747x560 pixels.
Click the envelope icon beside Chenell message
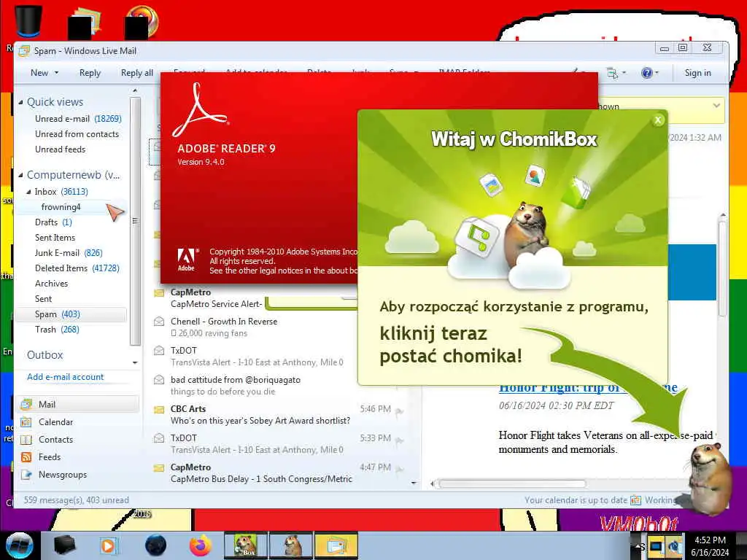point(159,322)
